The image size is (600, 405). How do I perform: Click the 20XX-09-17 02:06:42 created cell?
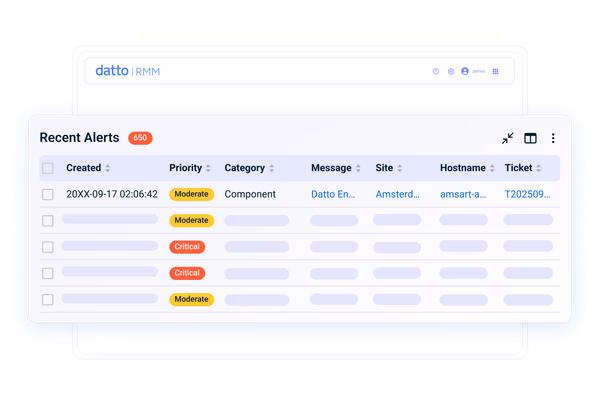click(x=112, y=194)
